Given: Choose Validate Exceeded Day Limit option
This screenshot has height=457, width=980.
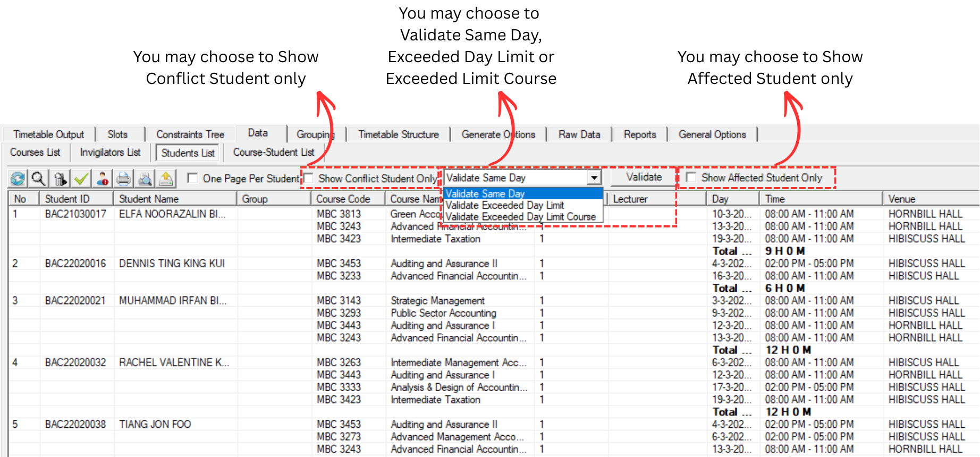Looking at the screenshot, I should click(523, 205).
